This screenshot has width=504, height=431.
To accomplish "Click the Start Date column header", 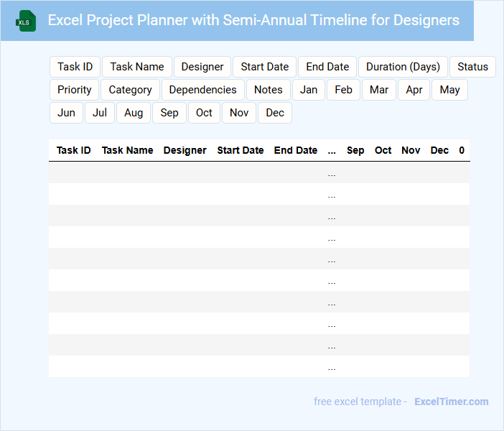I will (241, 150).
